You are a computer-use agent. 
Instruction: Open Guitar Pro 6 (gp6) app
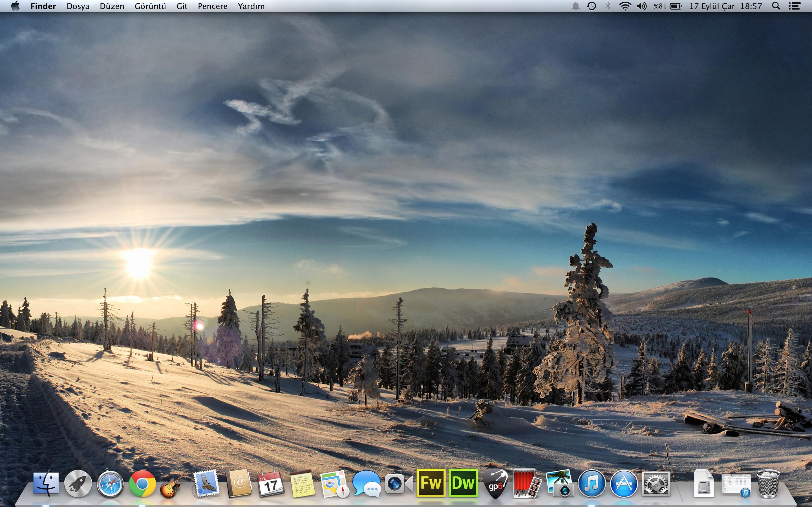(x=495, y=484)
